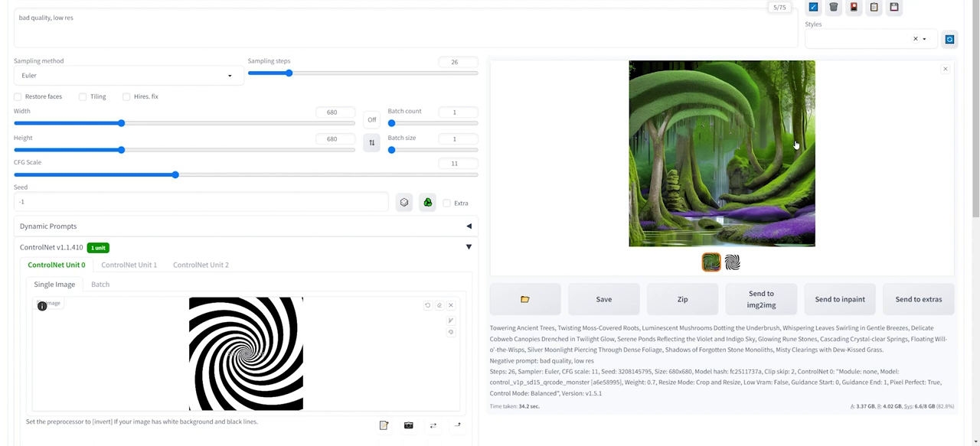Adjust the Height slider

pos(185,149)
